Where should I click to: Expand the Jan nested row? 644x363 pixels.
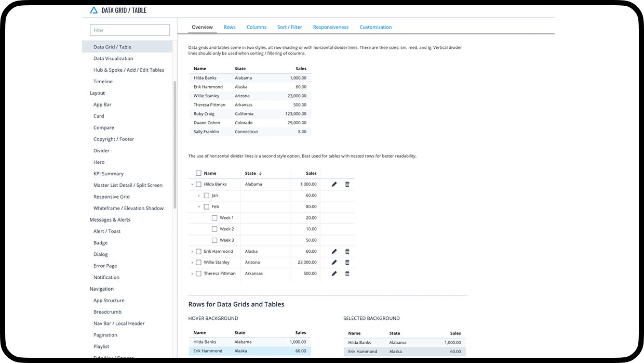coord(199,196)
